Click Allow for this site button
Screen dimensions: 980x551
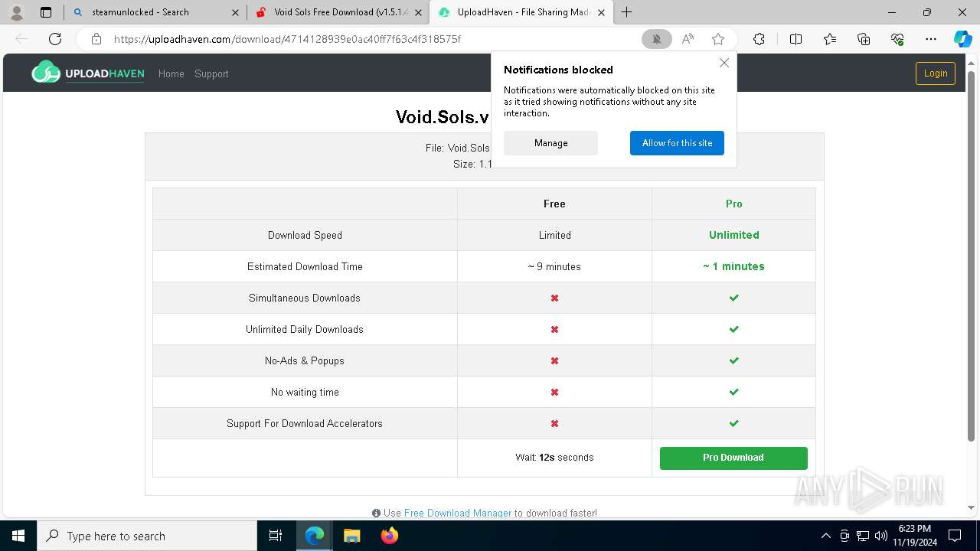tap(677, 143)
